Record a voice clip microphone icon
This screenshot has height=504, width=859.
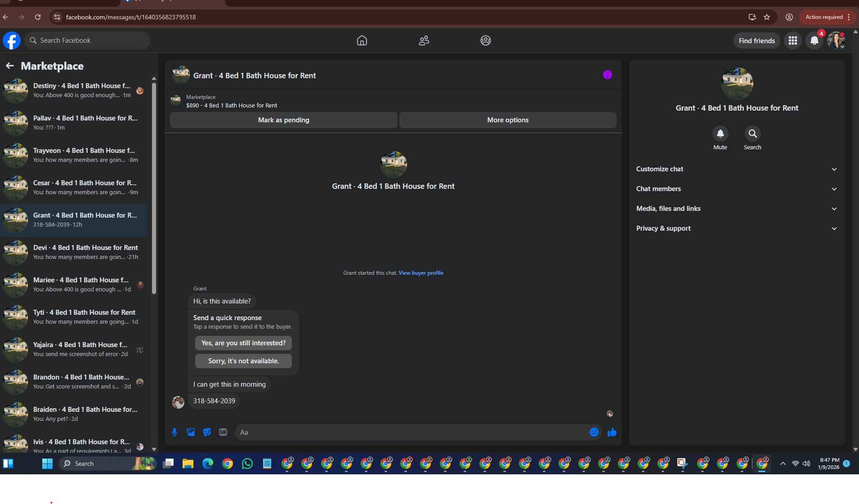point(174,432)
